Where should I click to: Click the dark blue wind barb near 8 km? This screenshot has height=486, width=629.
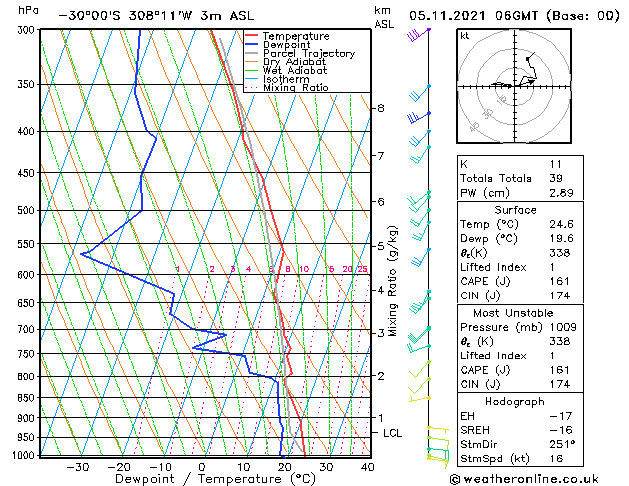point(418,117)
